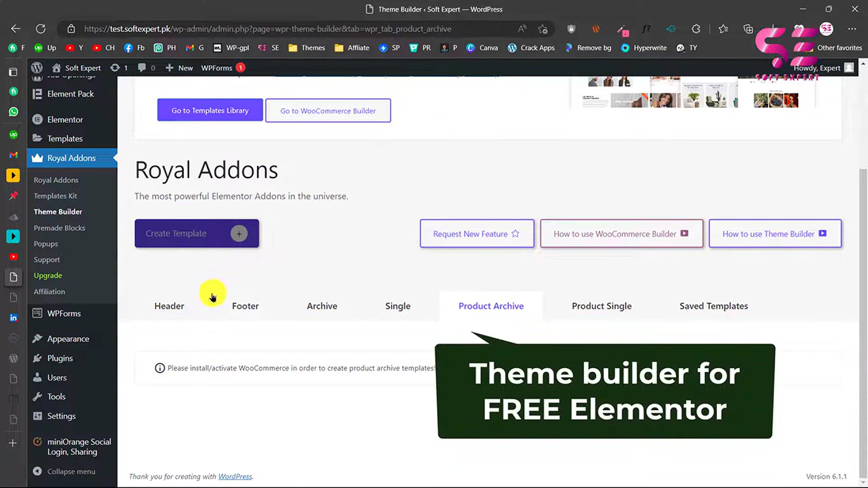Switch to the Footer tab
This screenshot has height=488, width=868.
tap(245, 306)
